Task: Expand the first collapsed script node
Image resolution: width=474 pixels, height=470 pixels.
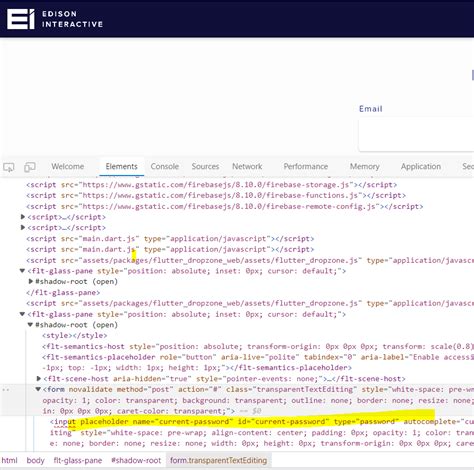Action: coord(23,217)
